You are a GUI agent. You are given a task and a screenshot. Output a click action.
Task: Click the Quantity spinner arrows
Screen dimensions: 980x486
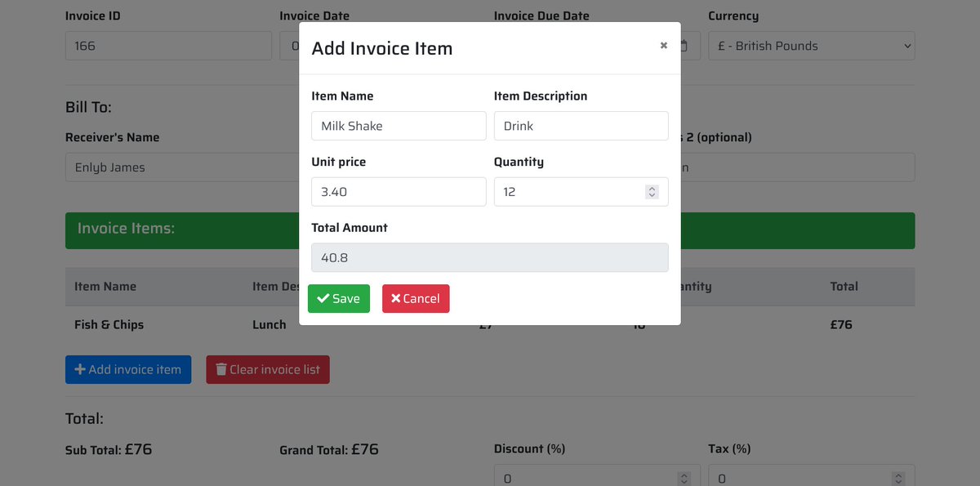(652, 192)
